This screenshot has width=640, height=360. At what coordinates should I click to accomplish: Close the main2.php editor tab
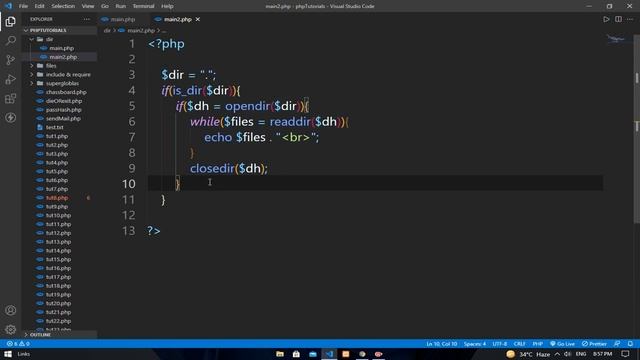click(x=198, y=19)
